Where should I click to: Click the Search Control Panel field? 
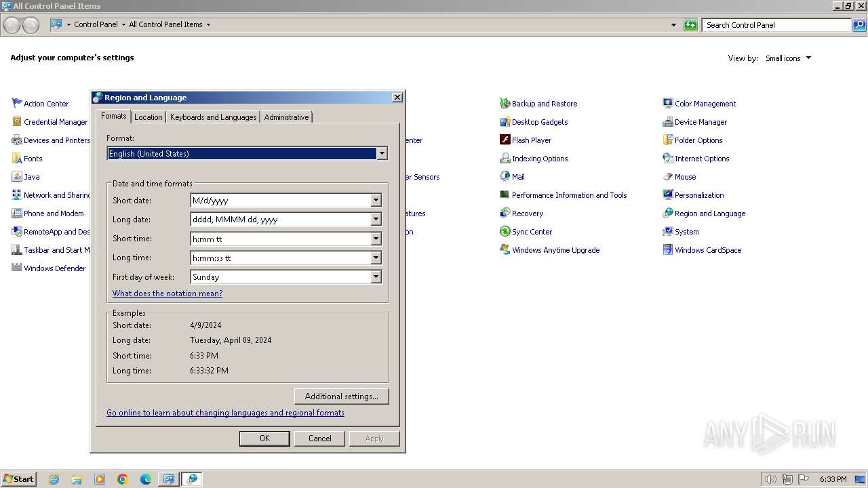(x=777, y=25)
